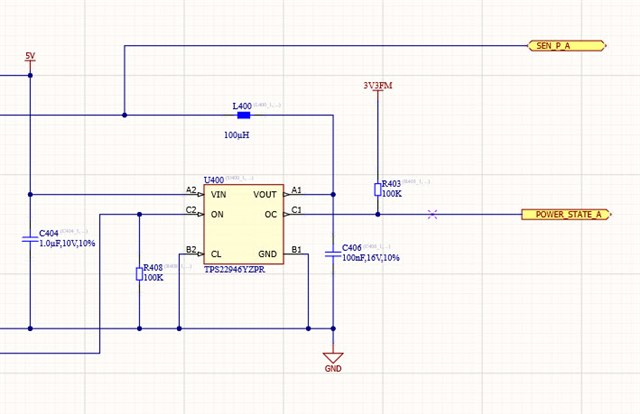Image resolution: width=640 pixels, height=414 pixels.
Task: Select the R403 100K resistor symbol
Action: pyautogui.click(x=378, y=189)
